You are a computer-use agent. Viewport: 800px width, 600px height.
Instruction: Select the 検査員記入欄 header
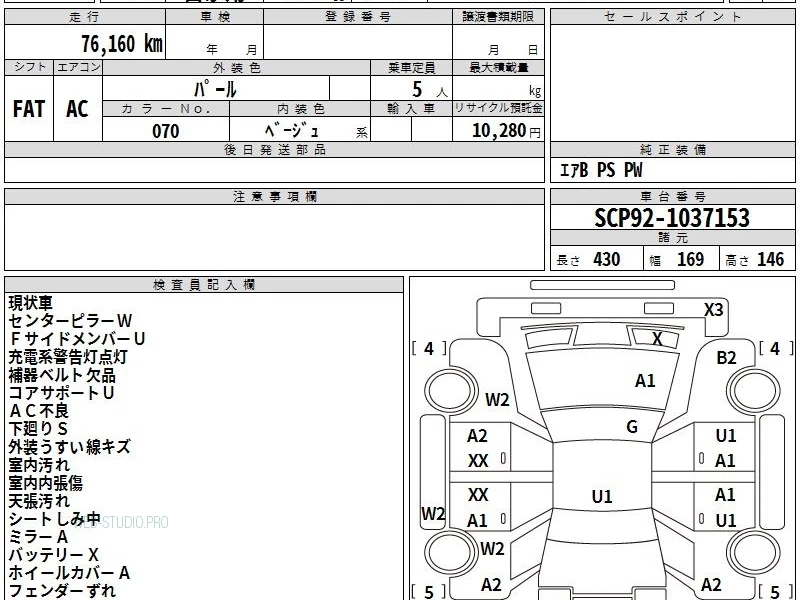tap(204, 285)
